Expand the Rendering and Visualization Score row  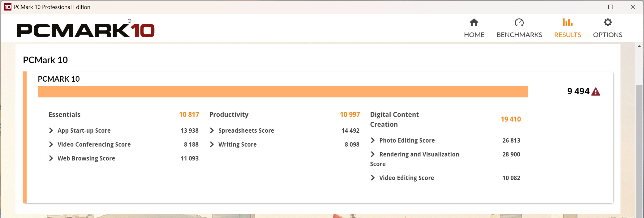click(445, 159)
